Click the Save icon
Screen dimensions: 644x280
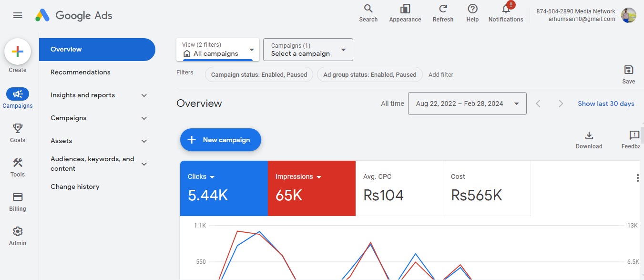628,70
